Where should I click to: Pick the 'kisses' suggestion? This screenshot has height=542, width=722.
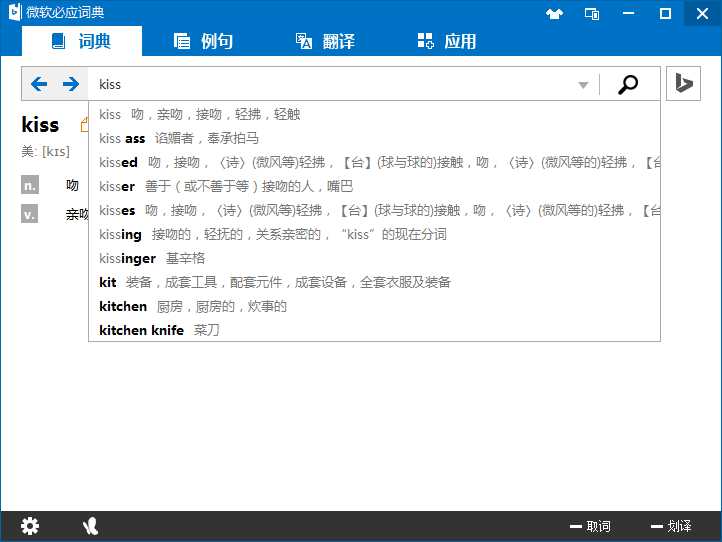point(374,210)
